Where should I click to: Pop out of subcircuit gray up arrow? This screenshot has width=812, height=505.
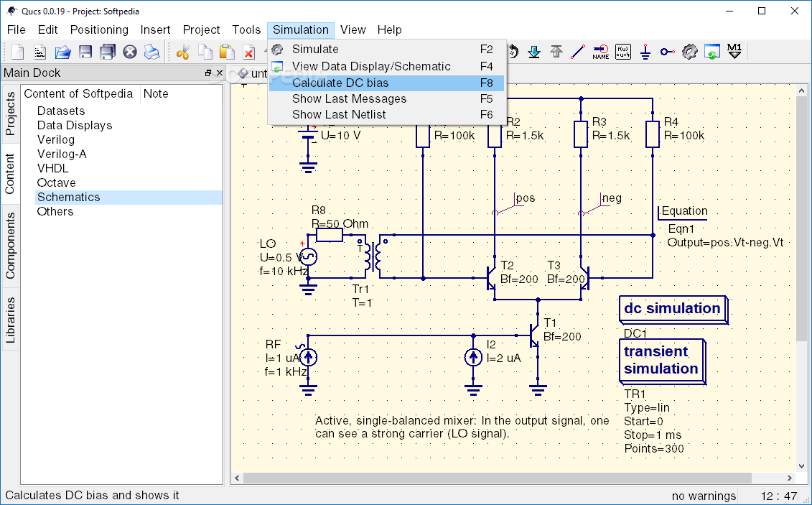[x=556, y=52]
